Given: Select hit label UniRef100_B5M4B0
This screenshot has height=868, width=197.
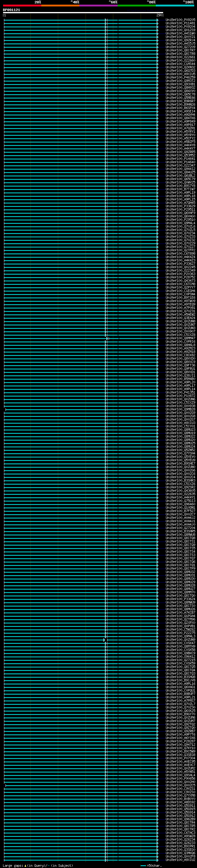Looking at the screenshot, I should [180, 379].
